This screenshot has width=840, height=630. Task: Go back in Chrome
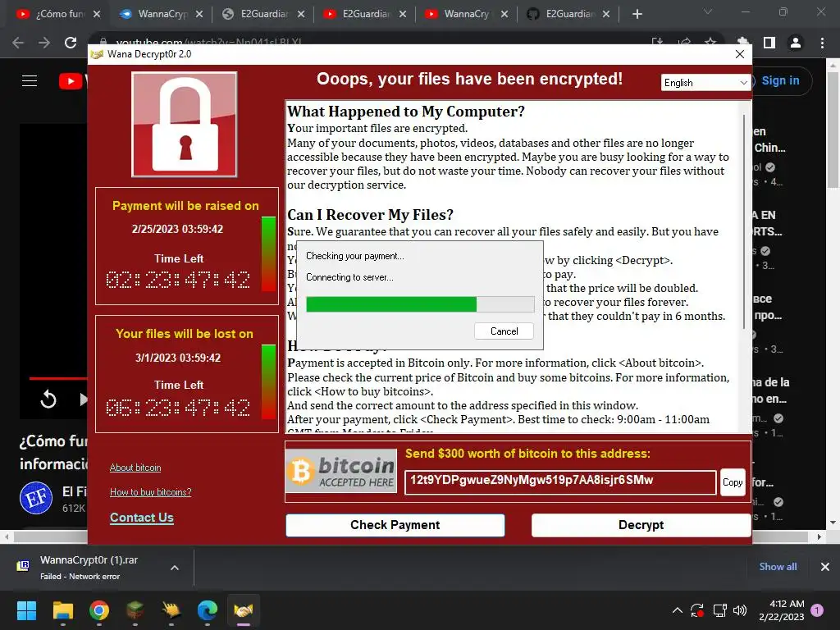18,43
